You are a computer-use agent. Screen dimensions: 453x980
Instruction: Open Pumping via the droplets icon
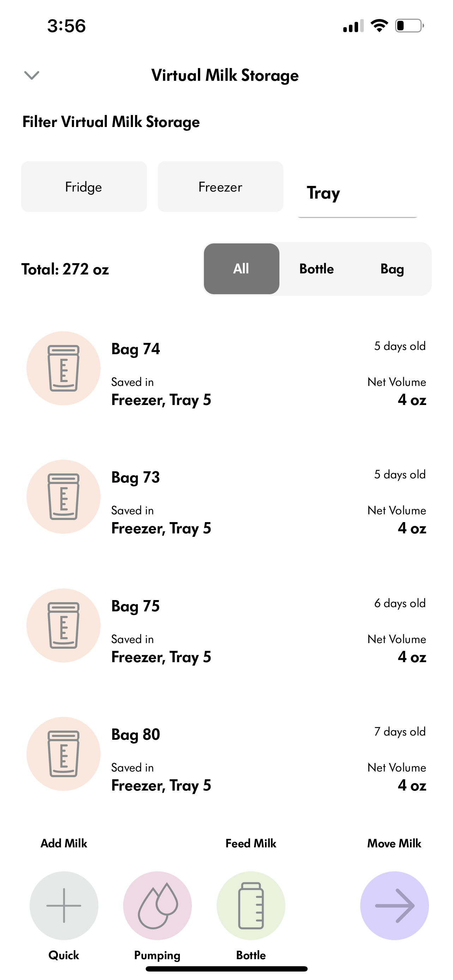pyautogui.click(x=157, y=906)
